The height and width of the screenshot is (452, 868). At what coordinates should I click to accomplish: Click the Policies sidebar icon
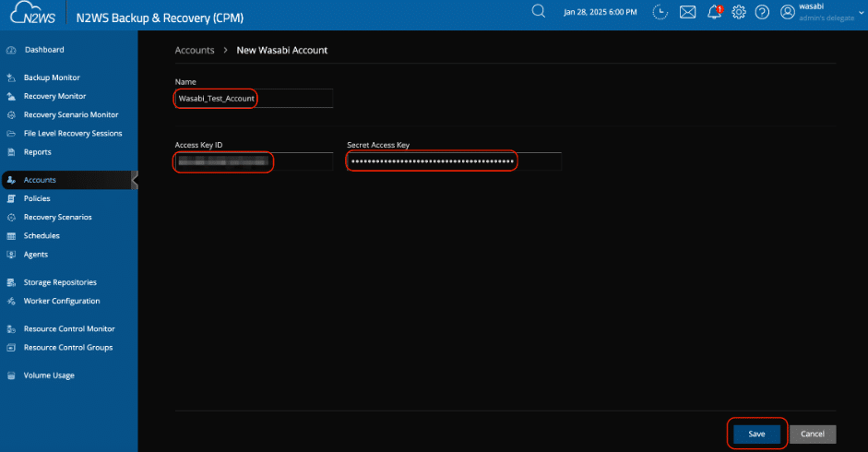click(11, 198)
